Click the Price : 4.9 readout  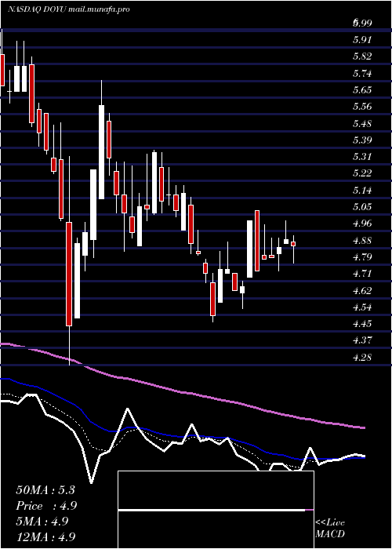(46, 506)
